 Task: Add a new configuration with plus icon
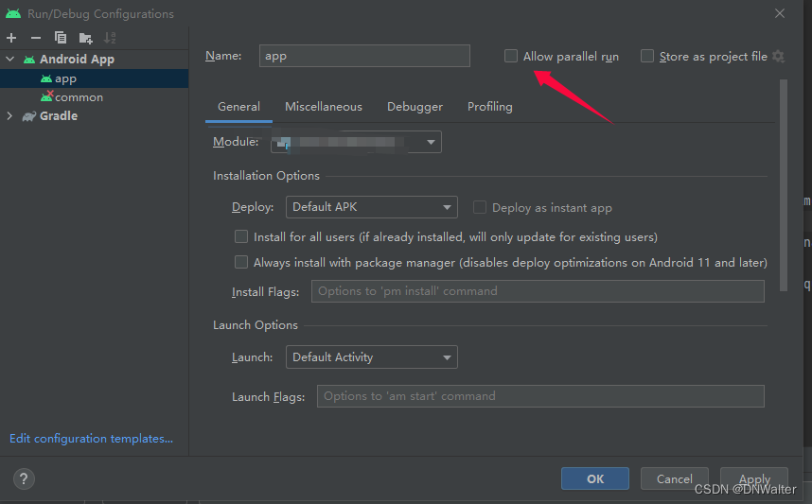(x=11, y=38)
